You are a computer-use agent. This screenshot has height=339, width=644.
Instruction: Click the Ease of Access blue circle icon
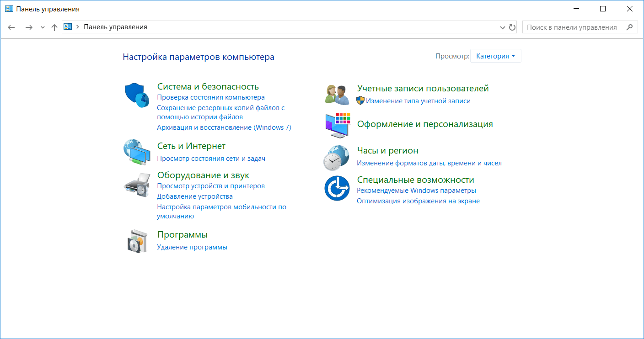pos(337,188)
